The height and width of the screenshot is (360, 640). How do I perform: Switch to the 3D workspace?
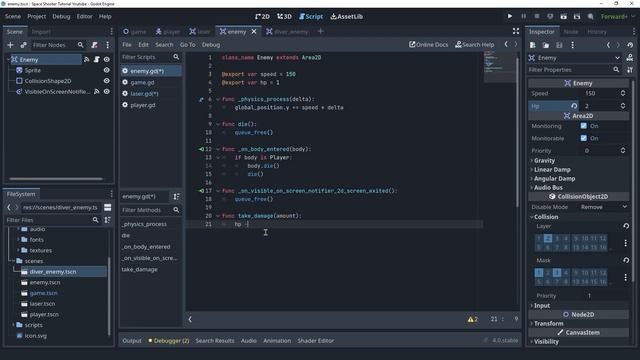[x=284, y=16]
